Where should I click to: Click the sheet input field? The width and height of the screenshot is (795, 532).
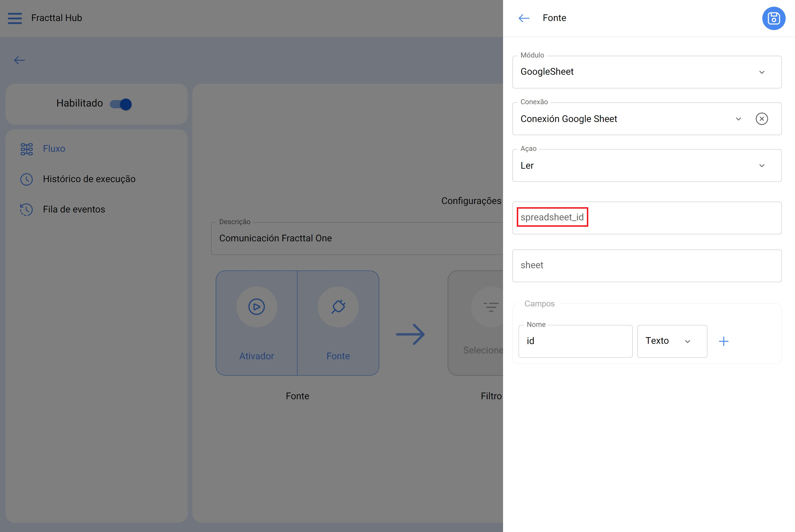point(647,266)
